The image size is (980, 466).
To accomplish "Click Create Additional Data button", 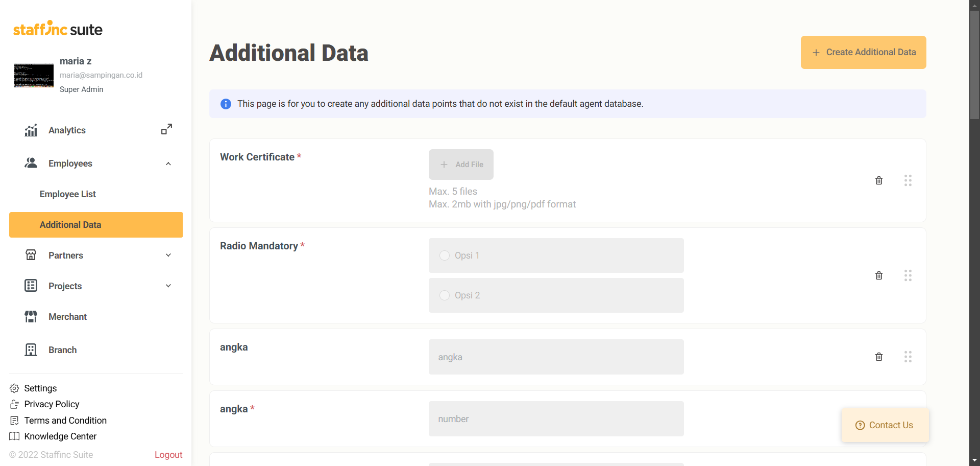I will [x=863, y=52].
